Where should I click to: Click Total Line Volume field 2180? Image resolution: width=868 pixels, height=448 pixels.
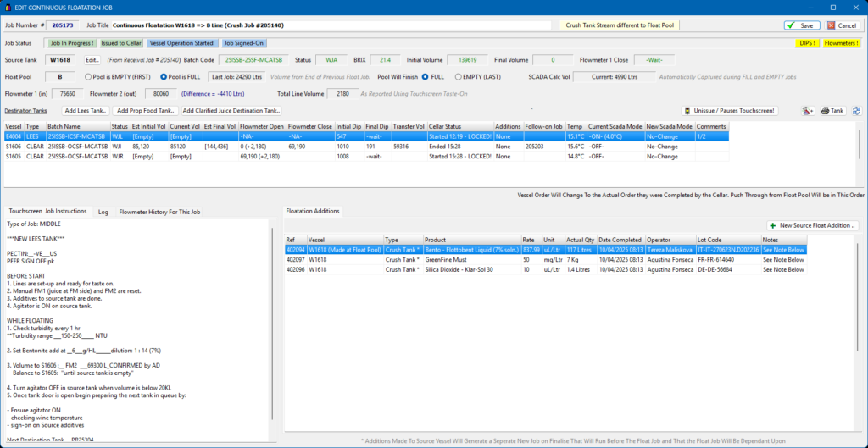[342, 94]
